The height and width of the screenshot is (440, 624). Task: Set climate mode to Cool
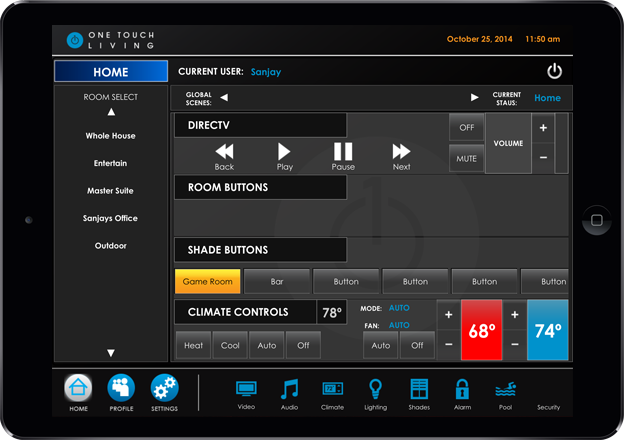click(x=230, y=345)
